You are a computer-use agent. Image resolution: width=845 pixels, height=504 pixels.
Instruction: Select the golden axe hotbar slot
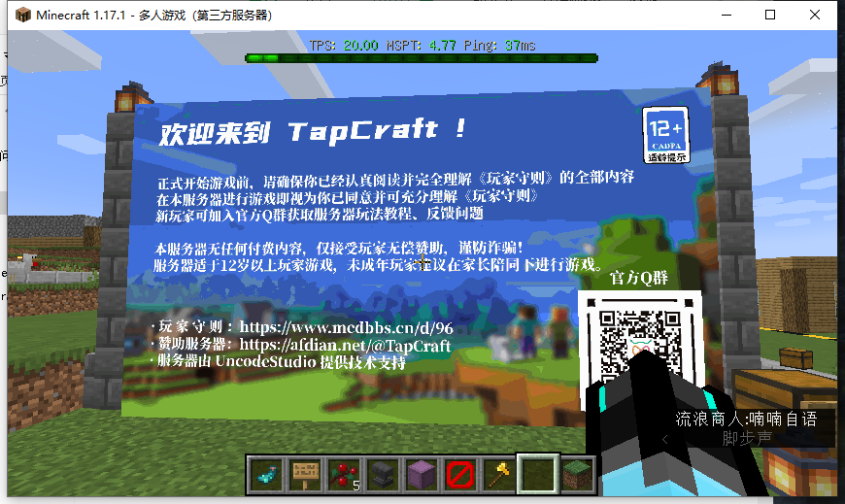pos(498,474)
